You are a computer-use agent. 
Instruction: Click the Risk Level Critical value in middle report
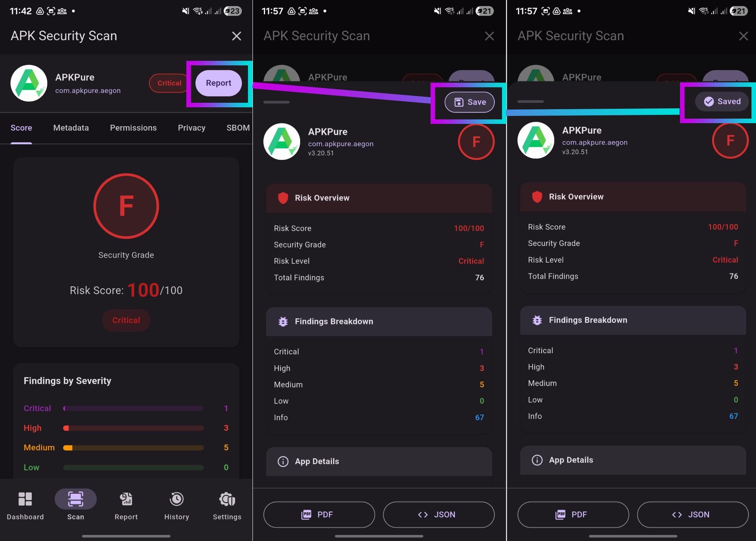[471, 261]
